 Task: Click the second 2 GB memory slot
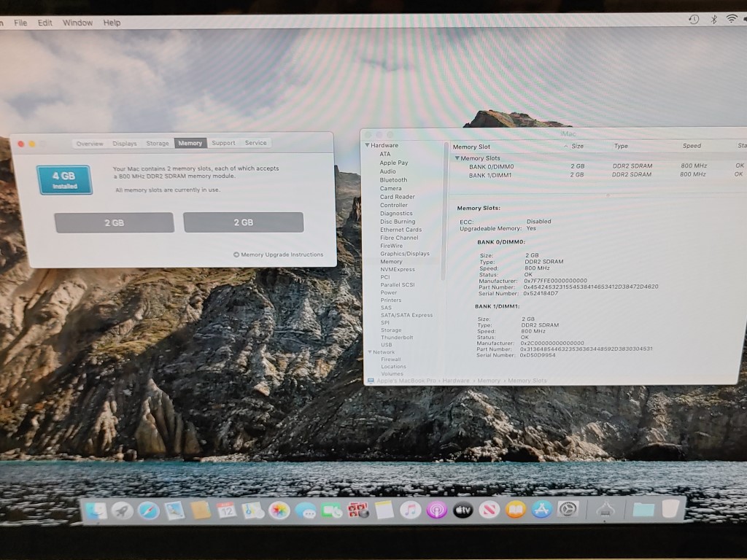[x=244, y=222]
